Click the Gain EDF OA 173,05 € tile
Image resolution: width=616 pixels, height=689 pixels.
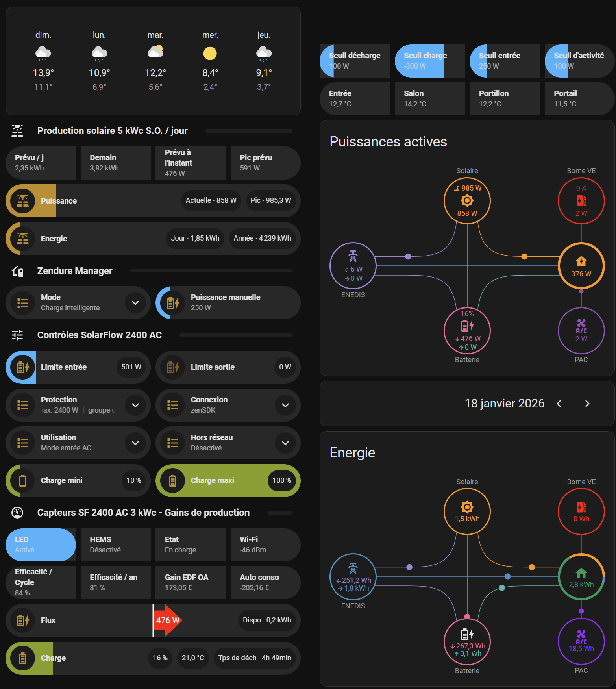click(191, 583)
